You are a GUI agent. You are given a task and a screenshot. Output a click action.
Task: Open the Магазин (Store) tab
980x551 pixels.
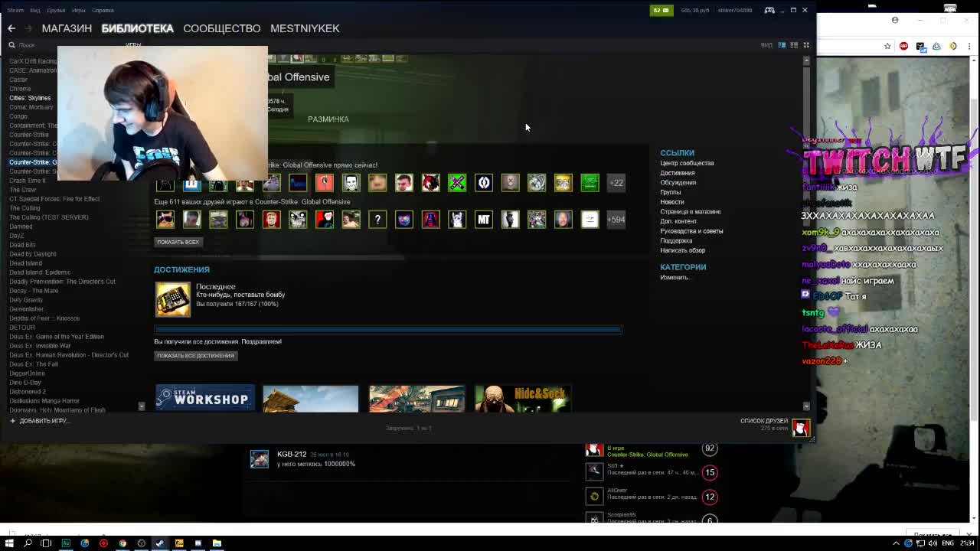point(67,28)
